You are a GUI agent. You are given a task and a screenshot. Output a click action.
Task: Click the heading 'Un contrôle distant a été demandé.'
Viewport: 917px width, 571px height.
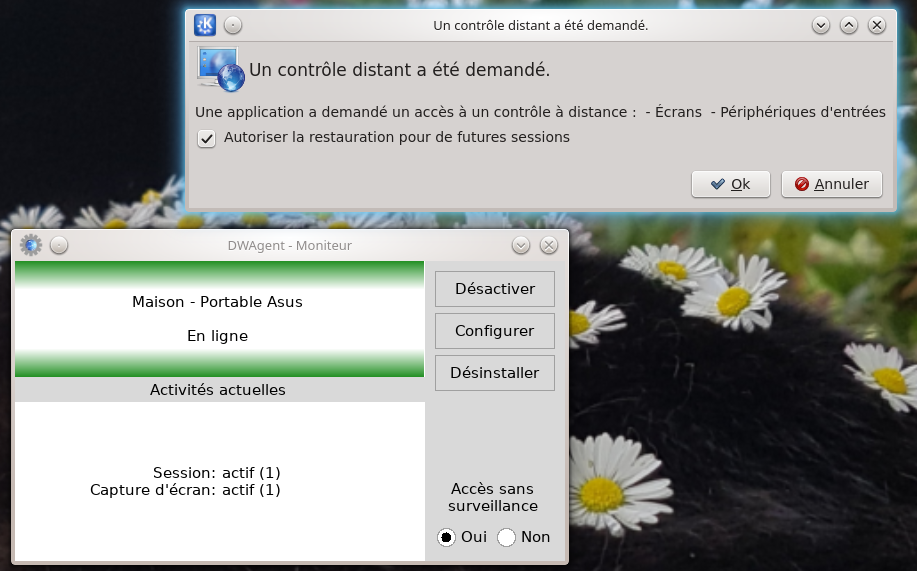coord(399,70)
